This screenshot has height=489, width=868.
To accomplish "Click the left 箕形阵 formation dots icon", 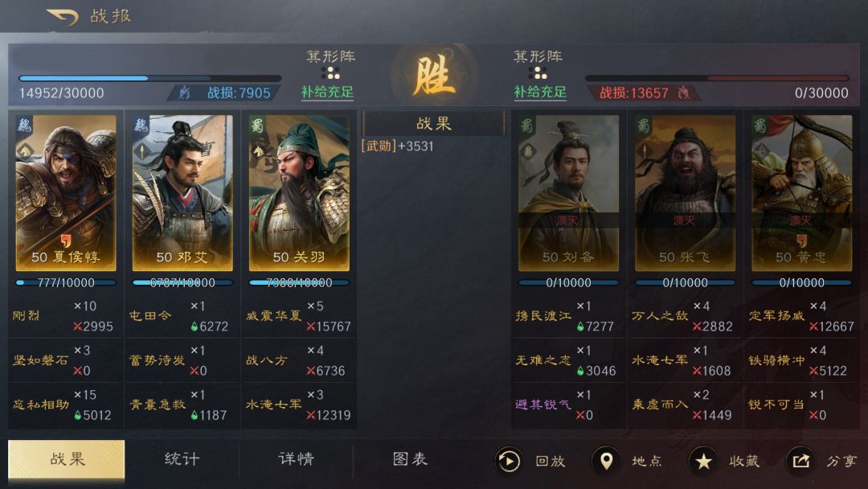I will coord(330,73).
